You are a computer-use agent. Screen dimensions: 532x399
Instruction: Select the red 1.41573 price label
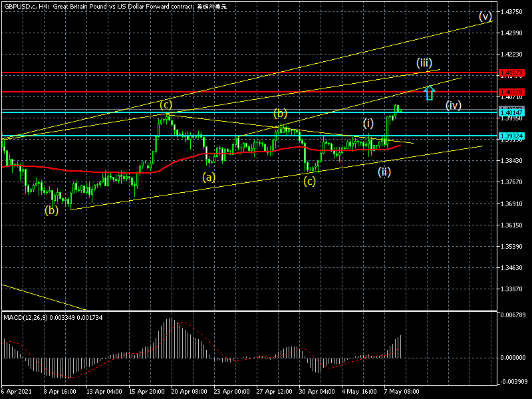511,73
